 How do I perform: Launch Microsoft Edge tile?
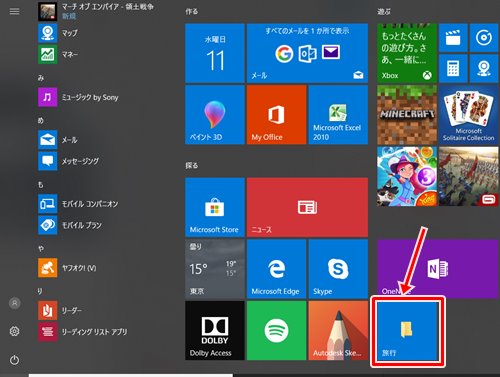tap(276, 269)
